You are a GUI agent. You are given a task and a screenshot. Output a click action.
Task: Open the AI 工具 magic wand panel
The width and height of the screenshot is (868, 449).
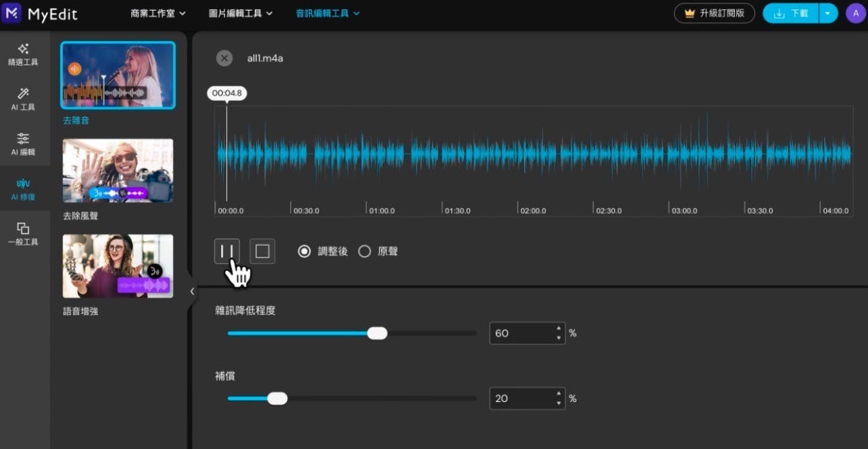[23, 99]
